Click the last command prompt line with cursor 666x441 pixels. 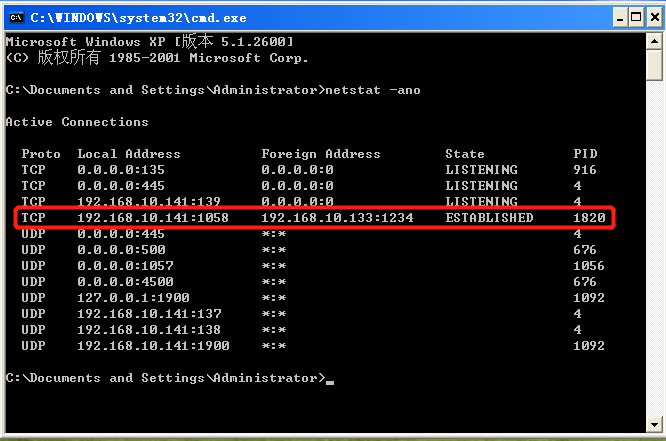pos(170,378)
